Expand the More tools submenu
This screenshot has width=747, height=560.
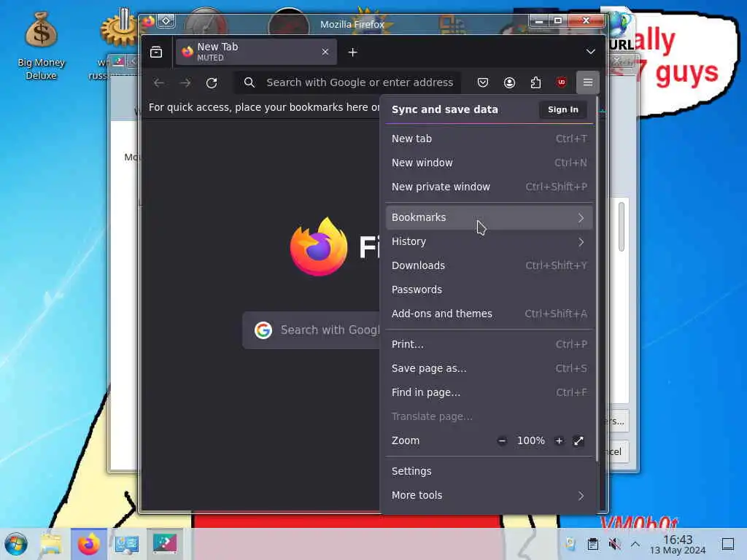pyautogui.click(x=489, y=496)
